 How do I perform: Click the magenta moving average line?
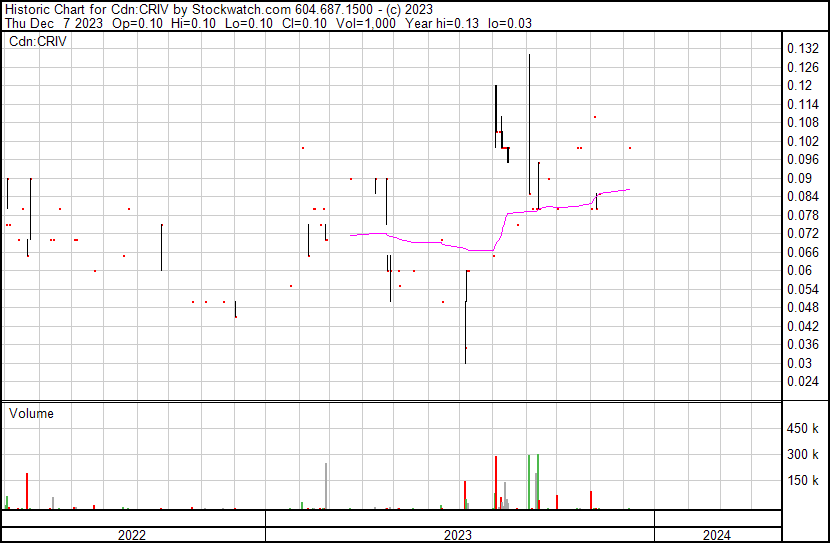420,242
